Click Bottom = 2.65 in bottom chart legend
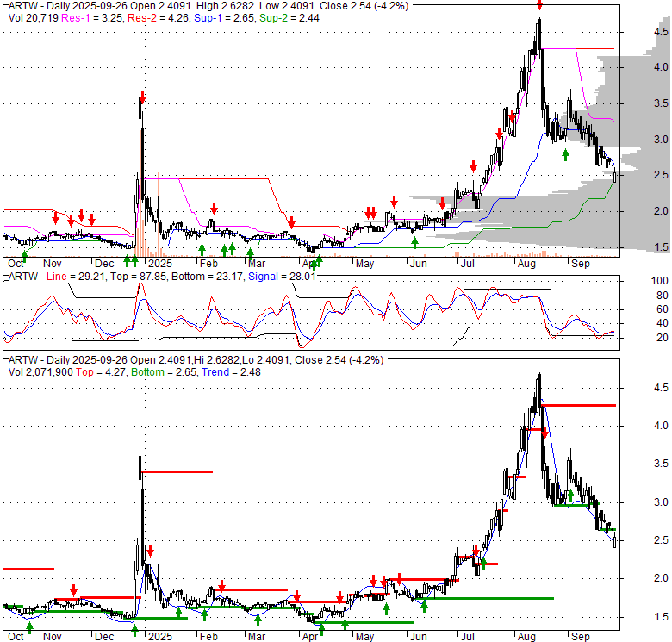Screen dimensions: 672x642 click(165, 372)
